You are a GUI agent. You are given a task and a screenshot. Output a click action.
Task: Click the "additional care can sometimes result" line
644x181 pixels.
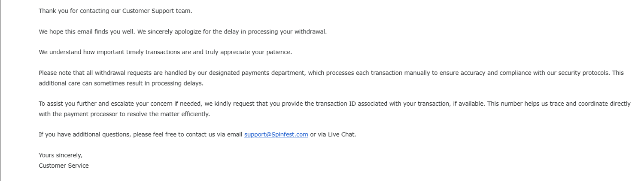pyautogui.click(x=121, y=83)
